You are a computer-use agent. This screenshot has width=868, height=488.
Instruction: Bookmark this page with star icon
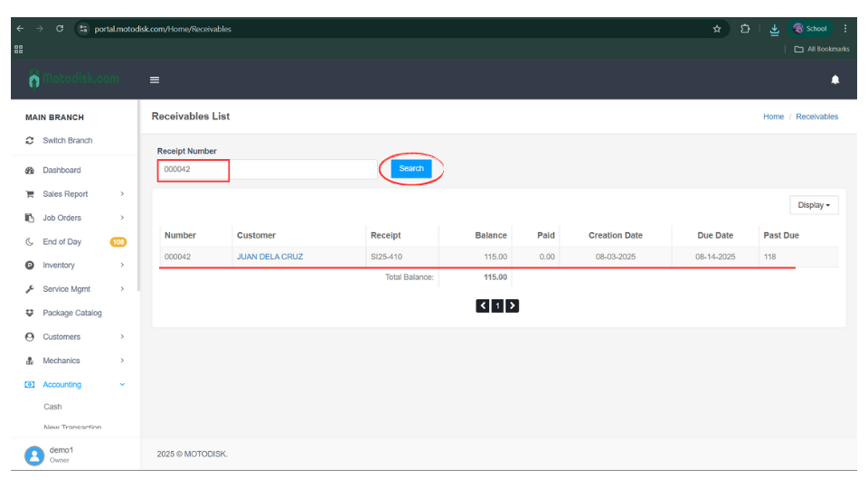click(717, 29)
